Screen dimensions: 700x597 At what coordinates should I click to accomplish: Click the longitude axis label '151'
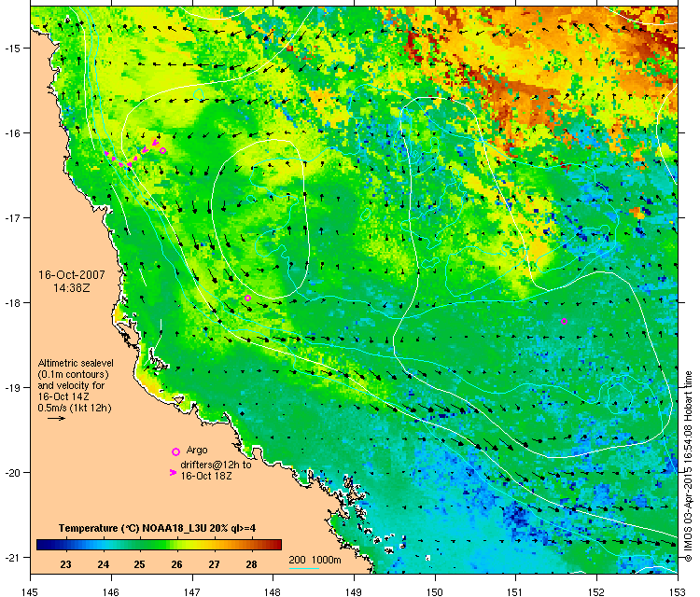[515, 592]
